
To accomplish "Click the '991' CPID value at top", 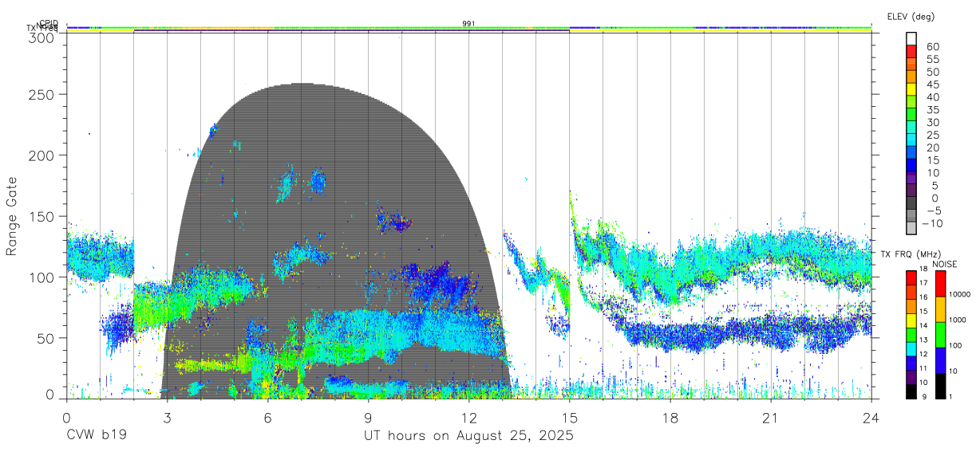I will 468,24.
